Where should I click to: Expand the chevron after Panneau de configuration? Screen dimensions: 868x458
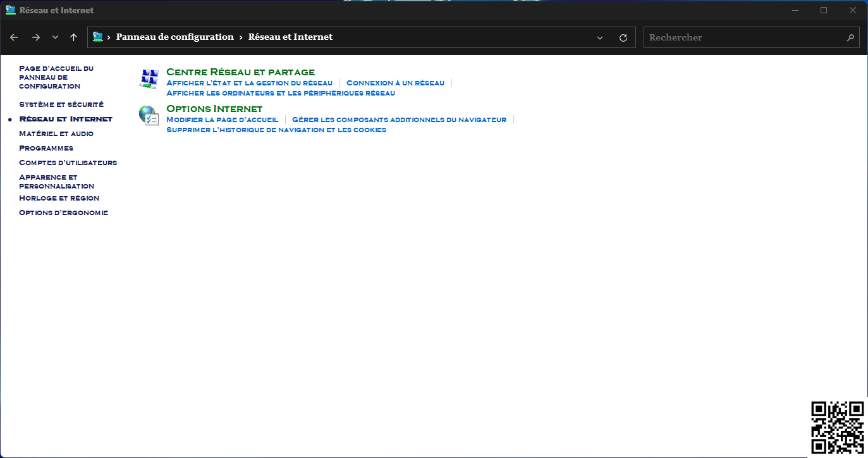pos(241,37)
